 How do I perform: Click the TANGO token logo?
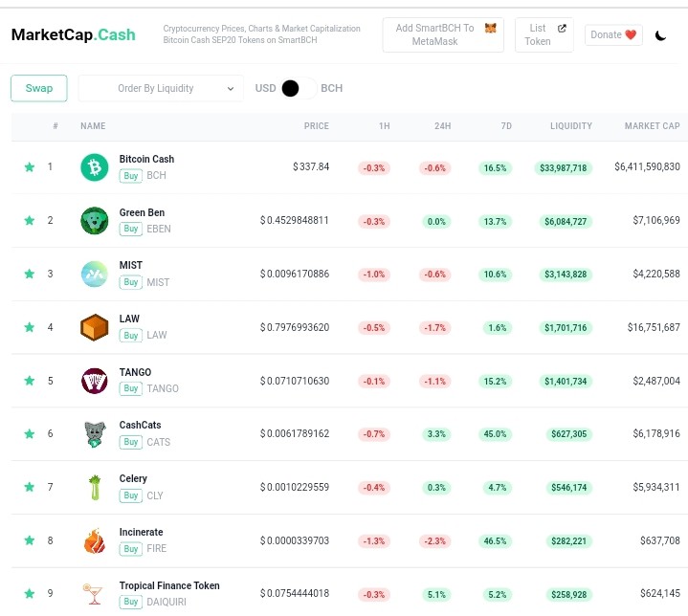point(95,381)
